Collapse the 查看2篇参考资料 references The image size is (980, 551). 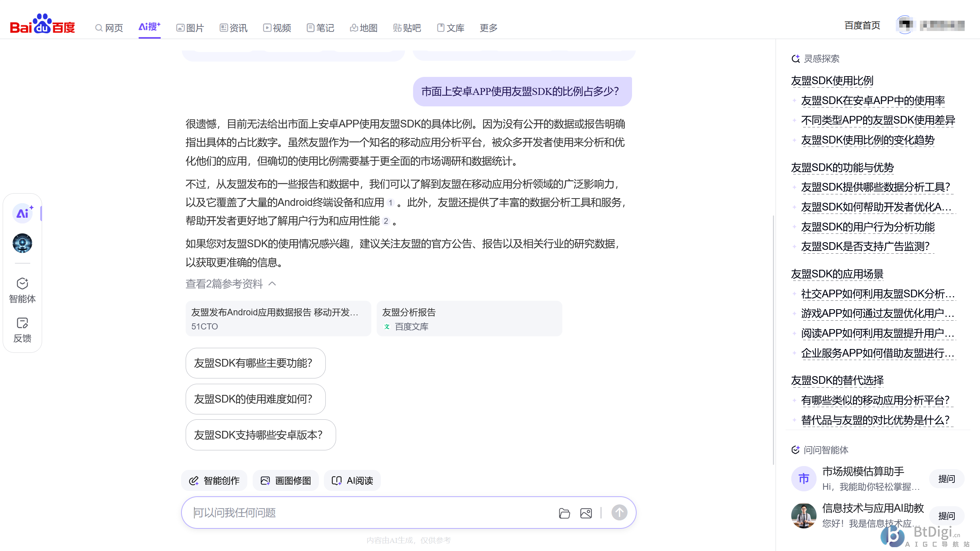coord(230,284)
